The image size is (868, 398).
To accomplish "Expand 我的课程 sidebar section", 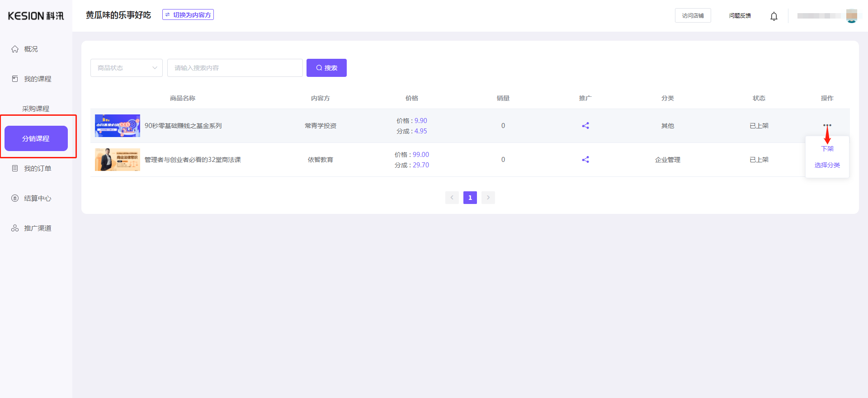I will tap(37, 79).
